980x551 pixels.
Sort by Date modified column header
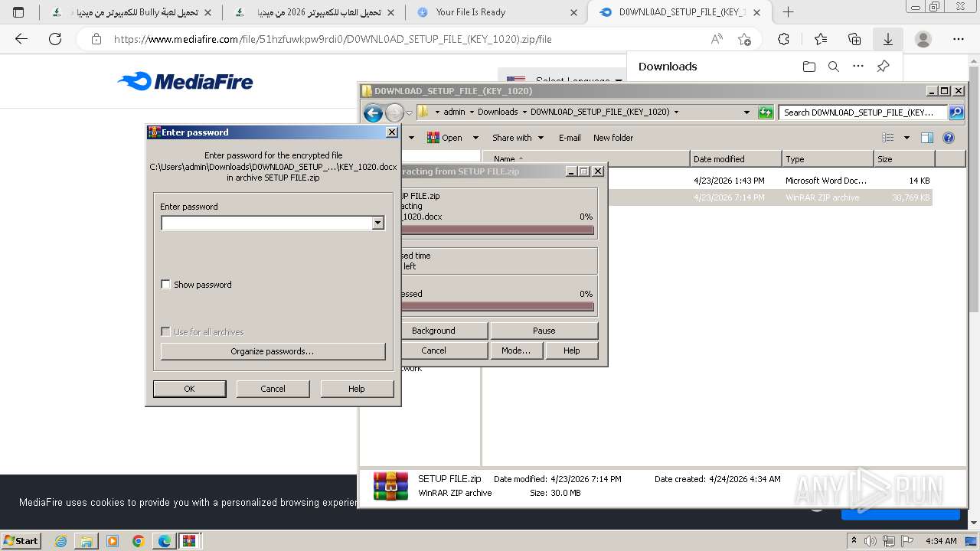coord(736,159)
